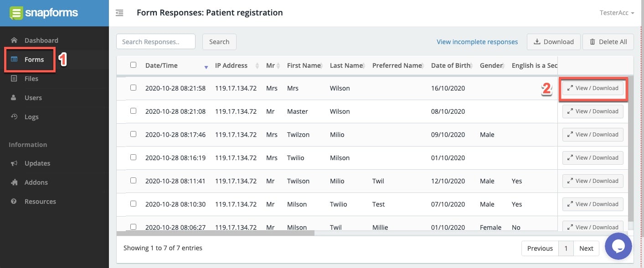This screenshot has height=268, width=644.
Task: Open Updates megaphone icon
Action: (14, 163)
